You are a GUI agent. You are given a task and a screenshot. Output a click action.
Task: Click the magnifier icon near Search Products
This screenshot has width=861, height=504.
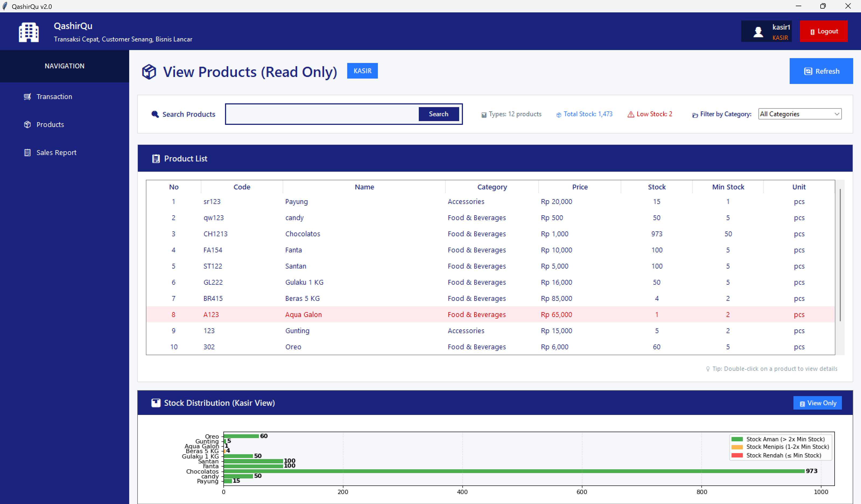pos(155,114)
